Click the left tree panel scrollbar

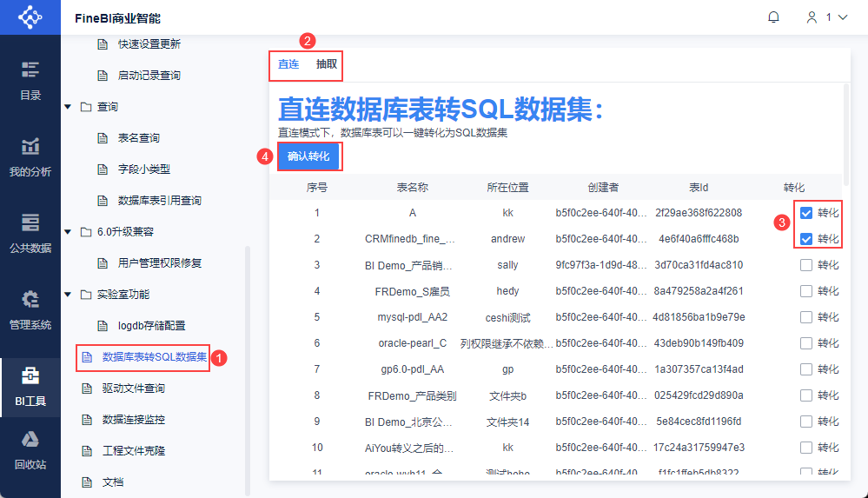pyautogui.click(x=248, y=371)
